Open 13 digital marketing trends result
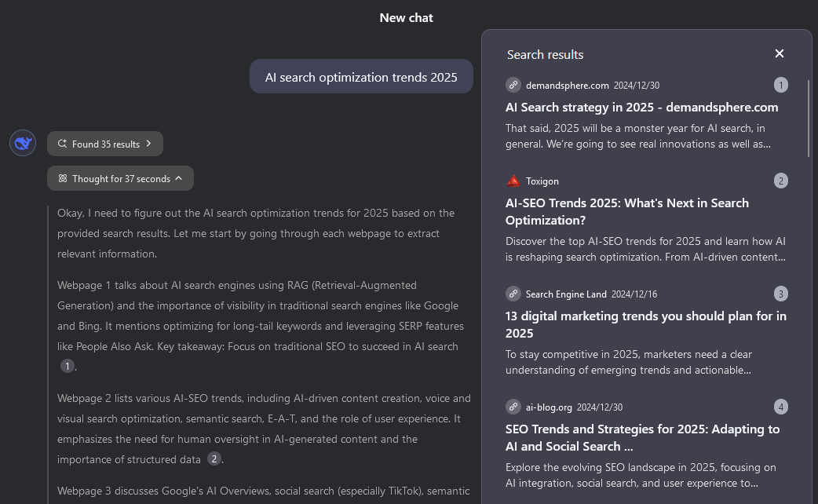The width and height of the screenshot is (818, 504). [x=646, y=324]
